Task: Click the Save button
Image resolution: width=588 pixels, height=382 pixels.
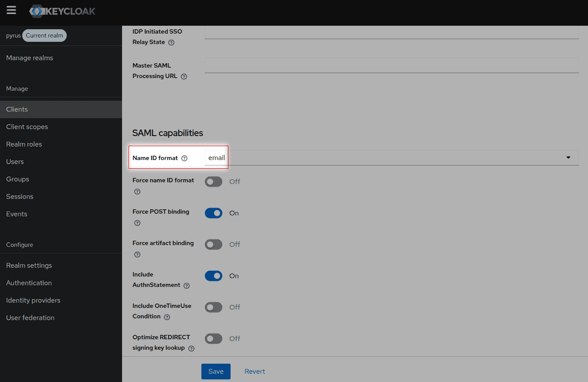Action: [216, 371]
